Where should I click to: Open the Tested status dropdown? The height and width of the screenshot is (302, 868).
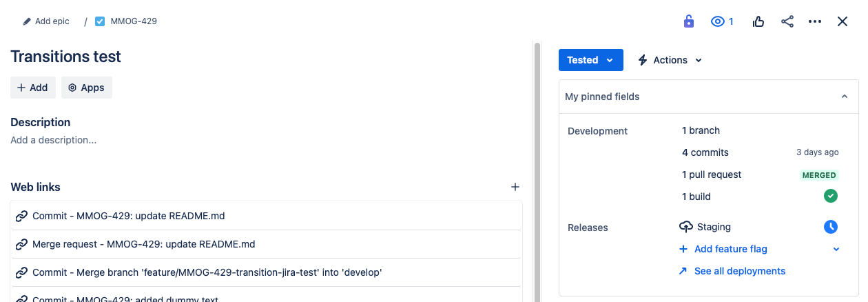tap(590, 60)
